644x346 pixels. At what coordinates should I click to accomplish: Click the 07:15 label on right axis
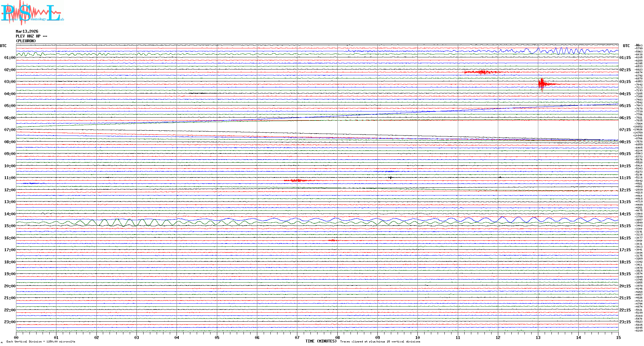(x=625, y=130)
